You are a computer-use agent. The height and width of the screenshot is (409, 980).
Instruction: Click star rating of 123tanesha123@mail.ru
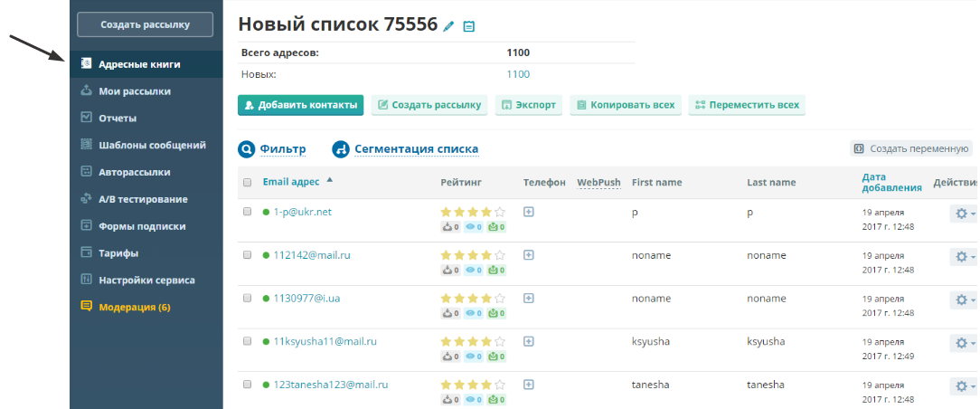tap(473, 385)
